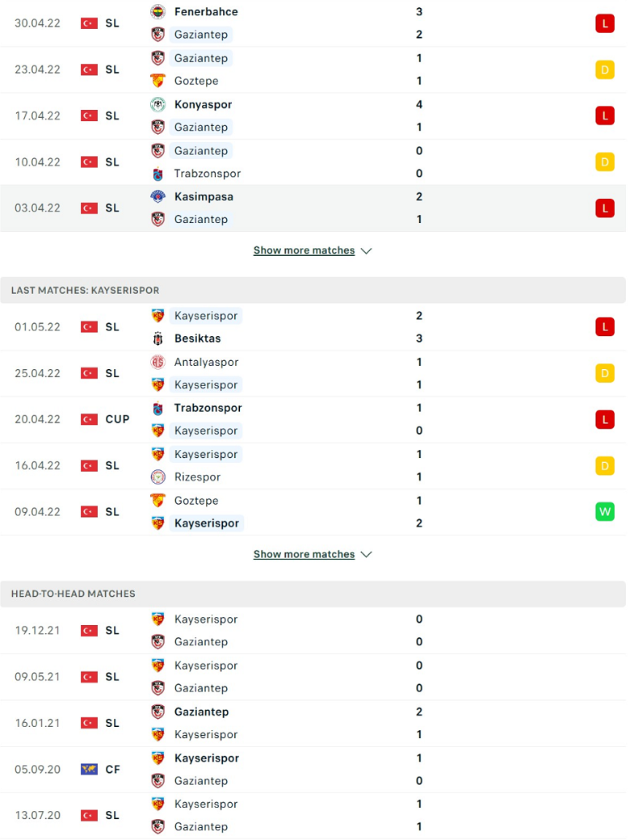630x840 pixels.
Task: Click the Trabzonspor crest in 20.04.22 cup match
Action: pyautogui.click(x=157, y=408)
